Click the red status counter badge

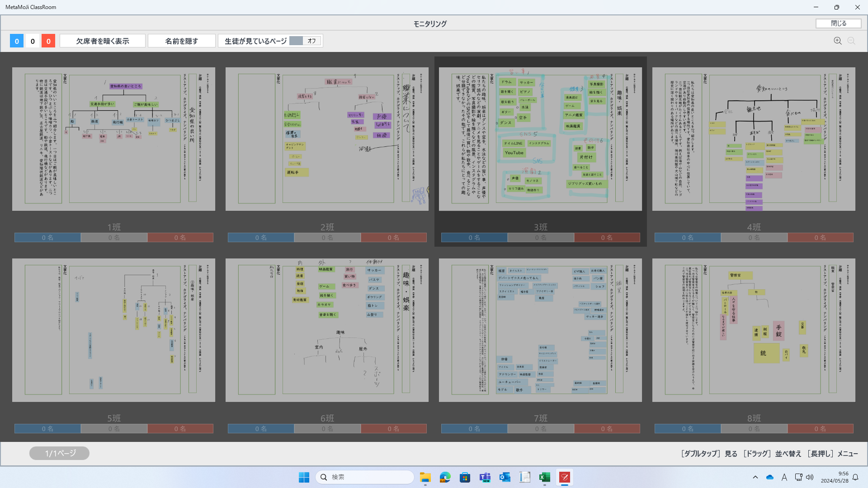(48, 41)
